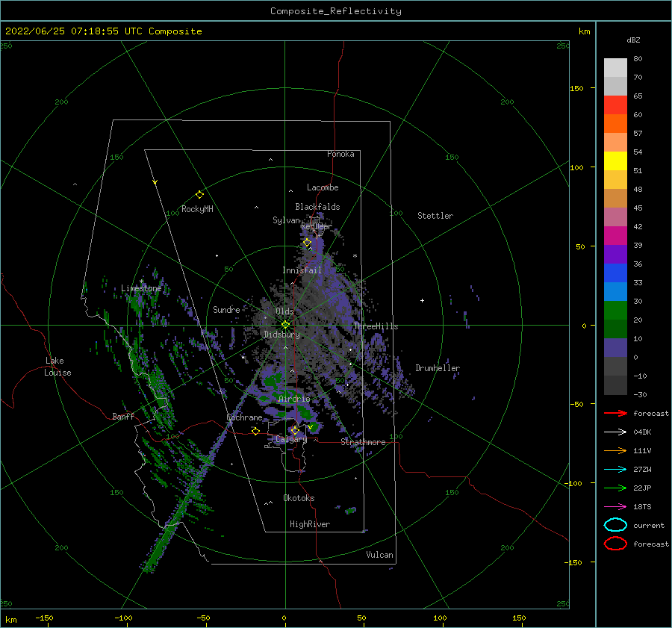Click the Sylvan city label
The width and height of the screenshot is (672, 628).
point(286,220)
